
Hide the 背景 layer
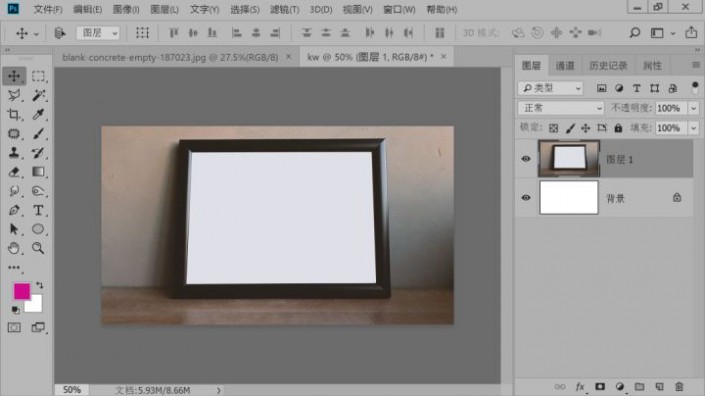[x=526, y=198]
